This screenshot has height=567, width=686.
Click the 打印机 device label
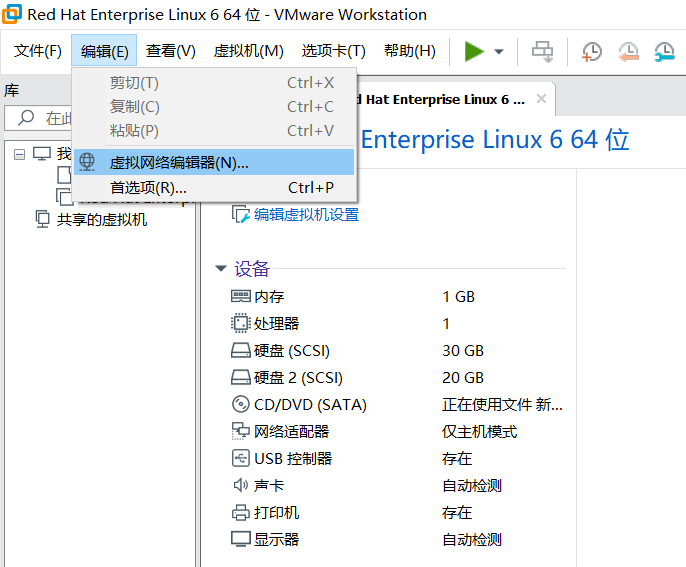click(276, 513)
